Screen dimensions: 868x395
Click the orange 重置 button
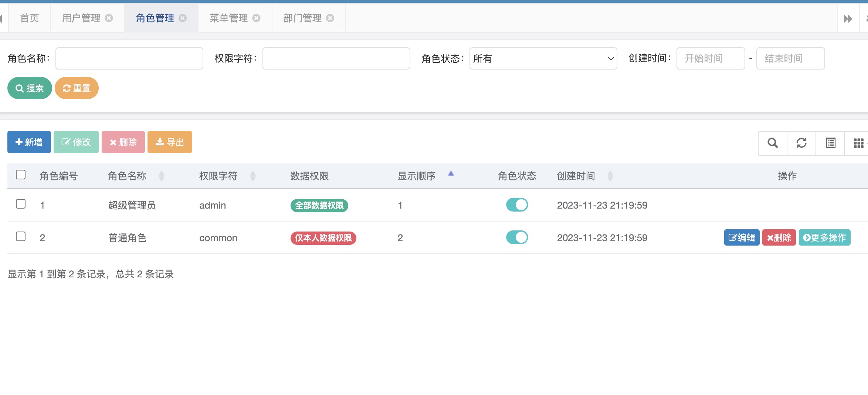pos(77,88)
